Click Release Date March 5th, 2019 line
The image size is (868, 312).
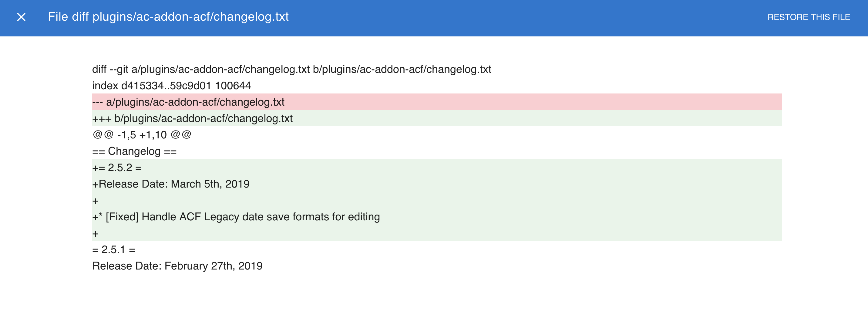(x=171, y=184)
